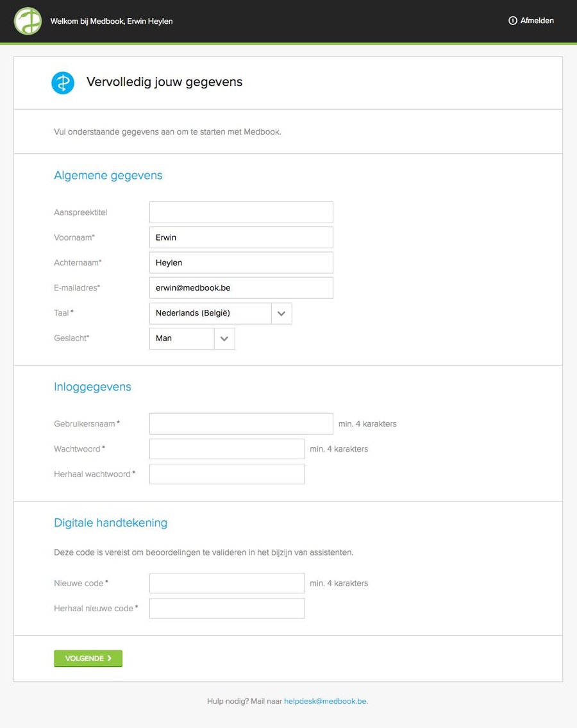Click the arrow chevron on Volgende button
The width and height of the screenshot is (577, 728).
coord(110,658)
